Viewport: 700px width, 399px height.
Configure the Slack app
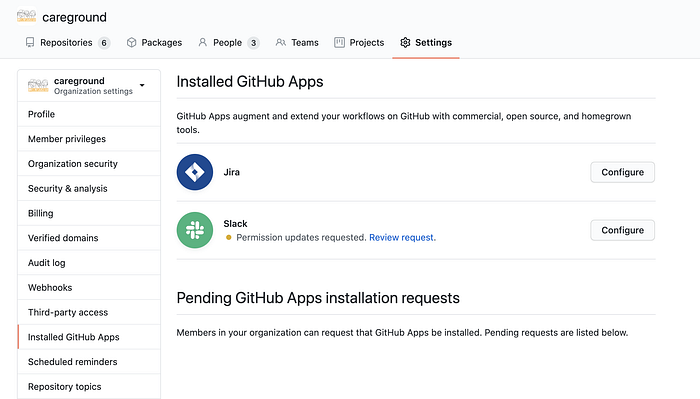tap(622, 230)
